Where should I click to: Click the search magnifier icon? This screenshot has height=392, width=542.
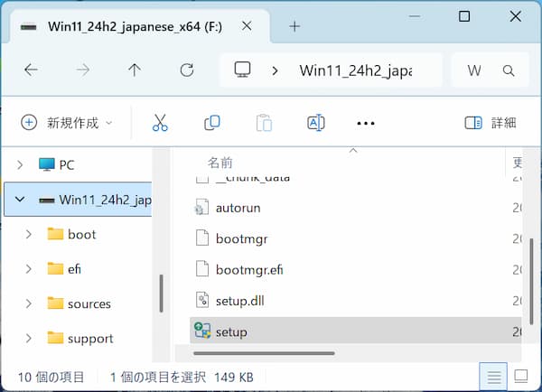coord(509,70)
